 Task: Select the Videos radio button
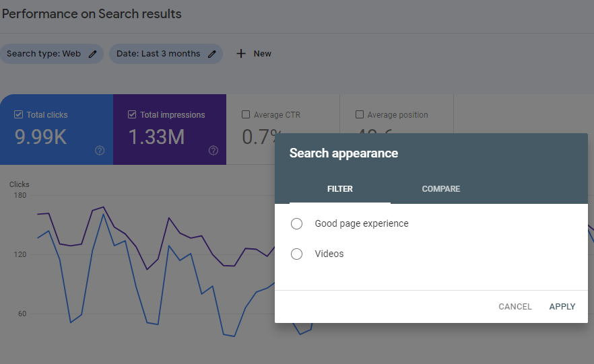tap(296, 254)
